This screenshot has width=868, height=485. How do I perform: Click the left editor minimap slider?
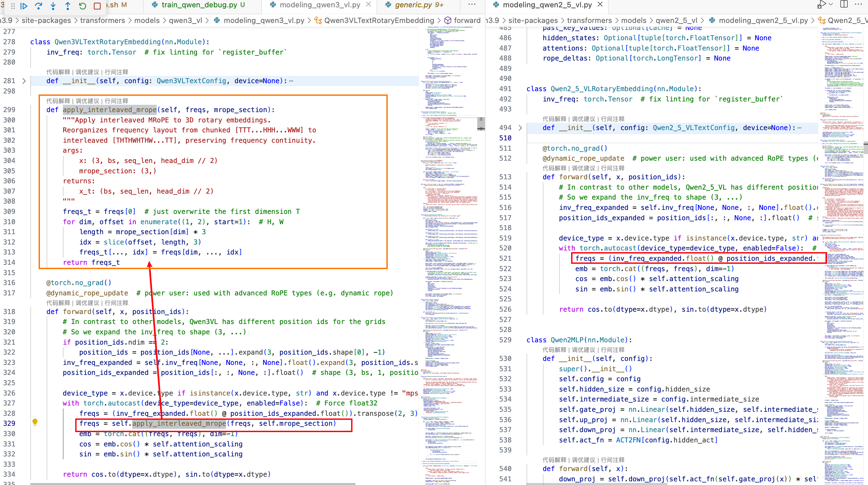[481, 124]
